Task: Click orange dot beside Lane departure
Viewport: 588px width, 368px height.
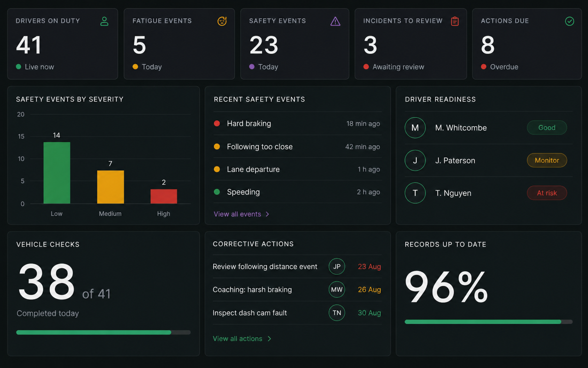Action: click(x=217, y=169)
